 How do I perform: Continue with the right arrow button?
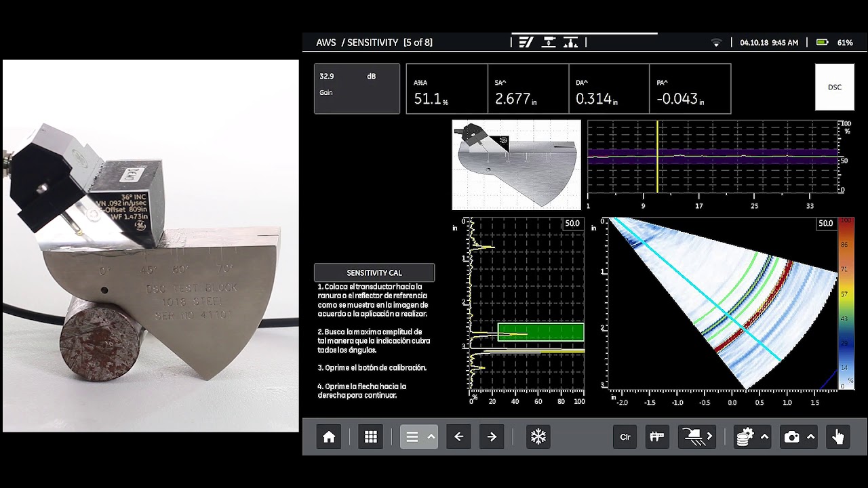click(x=492, y=437)
